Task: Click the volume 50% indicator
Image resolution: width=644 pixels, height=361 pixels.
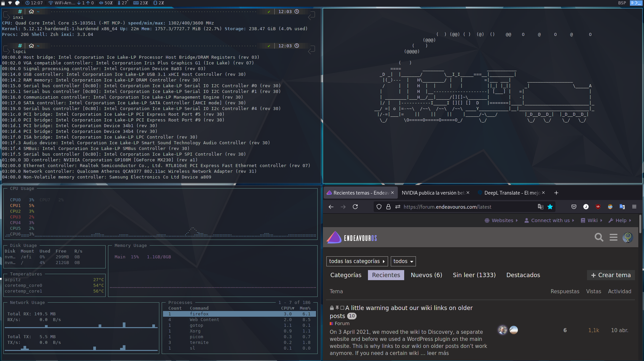Action: (x=106, y=3)
